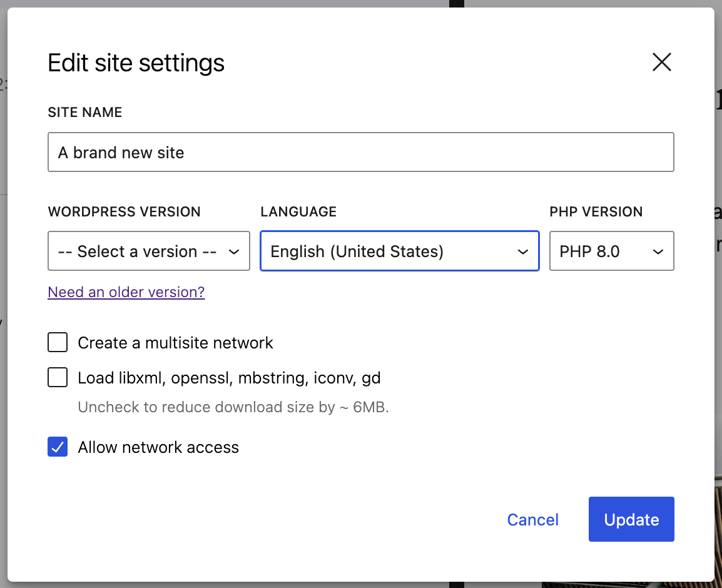
Task: Follow the 'Need an older version?' link
Action: 126,292
